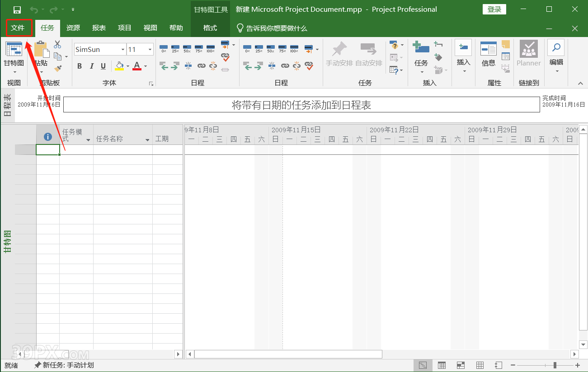Open the font size 11 dropdown
The image size is (588, 372).
[x=150, y=49]
